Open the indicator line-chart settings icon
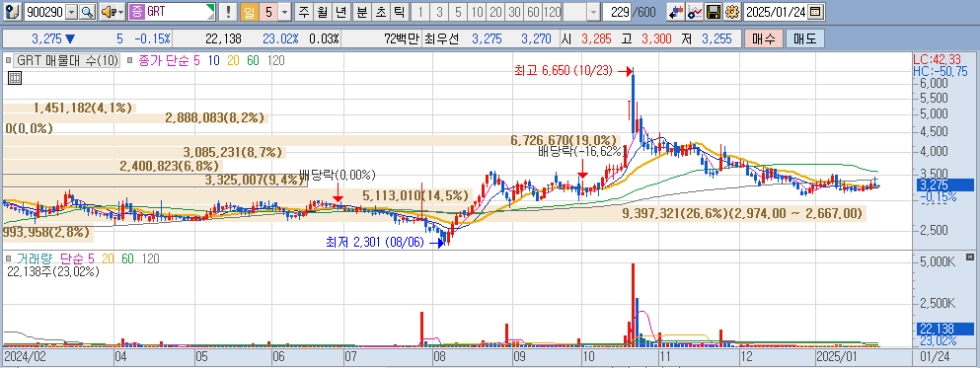The height and width of the screenshot is (368, 980). [694, 11]
